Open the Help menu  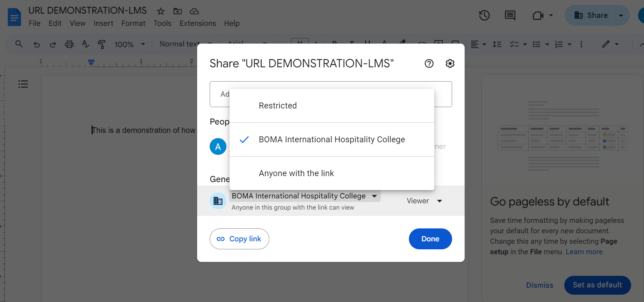point(232,23)
